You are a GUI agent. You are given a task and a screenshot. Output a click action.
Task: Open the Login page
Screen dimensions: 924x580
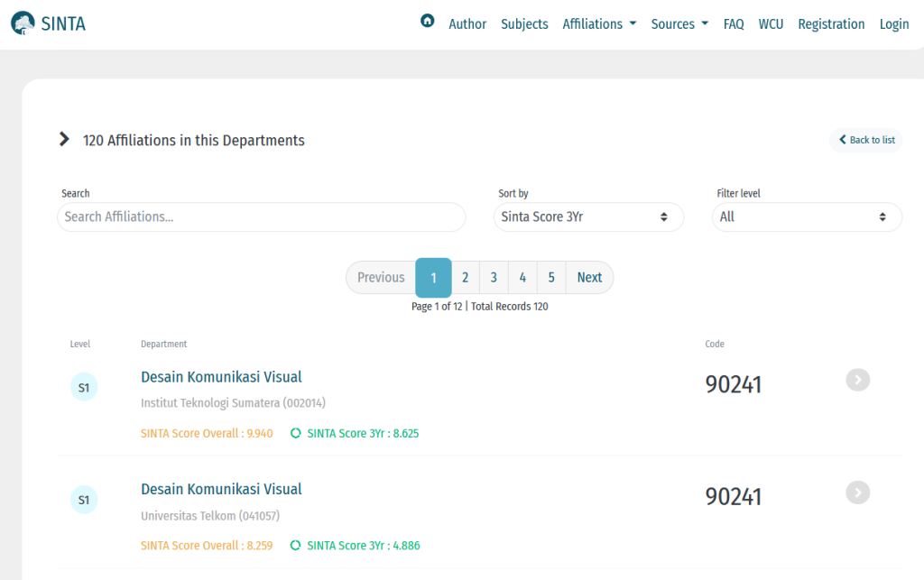[894, 24]
